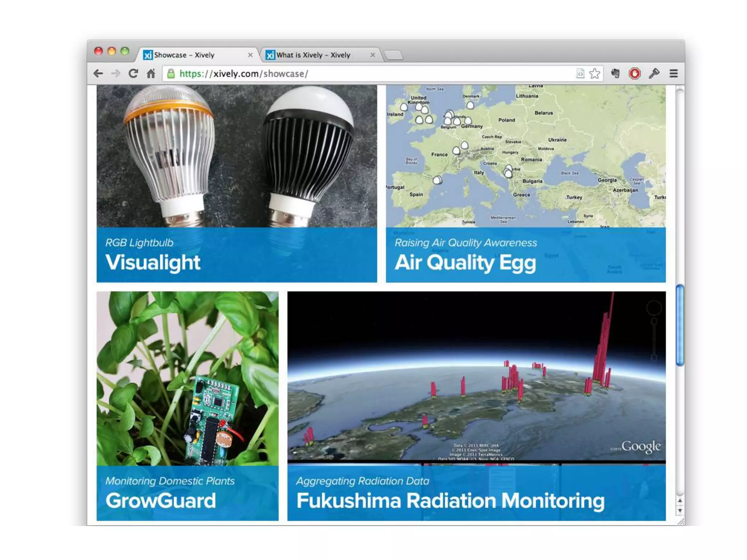Click the key-shaped extension icon
The image size is (747, 560).
click(x=654, y=74)
